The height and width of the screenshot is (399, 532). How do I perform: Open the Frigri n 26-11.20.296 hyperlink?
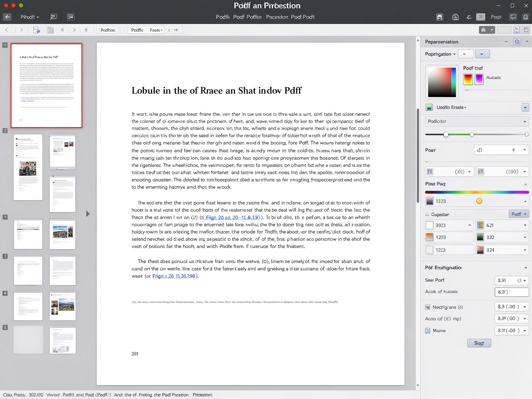coord(174,276)
